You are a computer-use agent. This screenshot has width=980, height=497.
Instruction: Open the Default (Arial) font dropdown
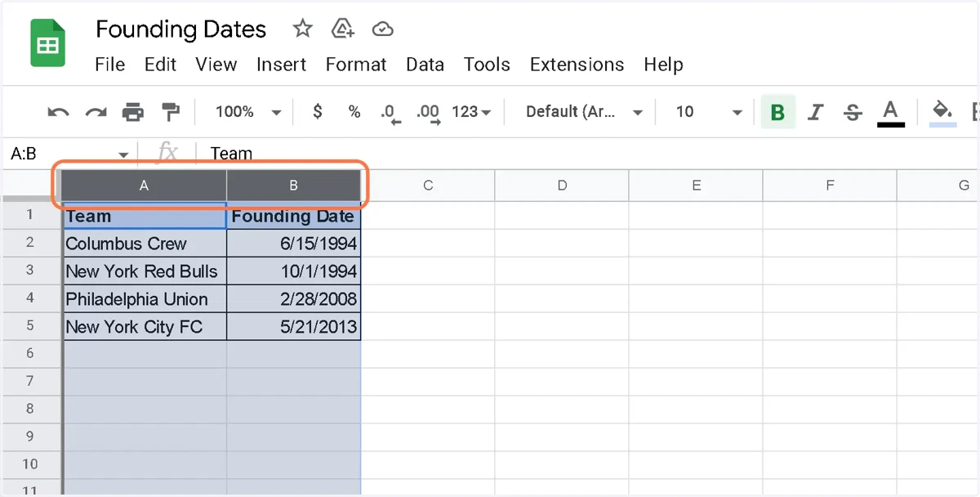click(x=584, y=112)
